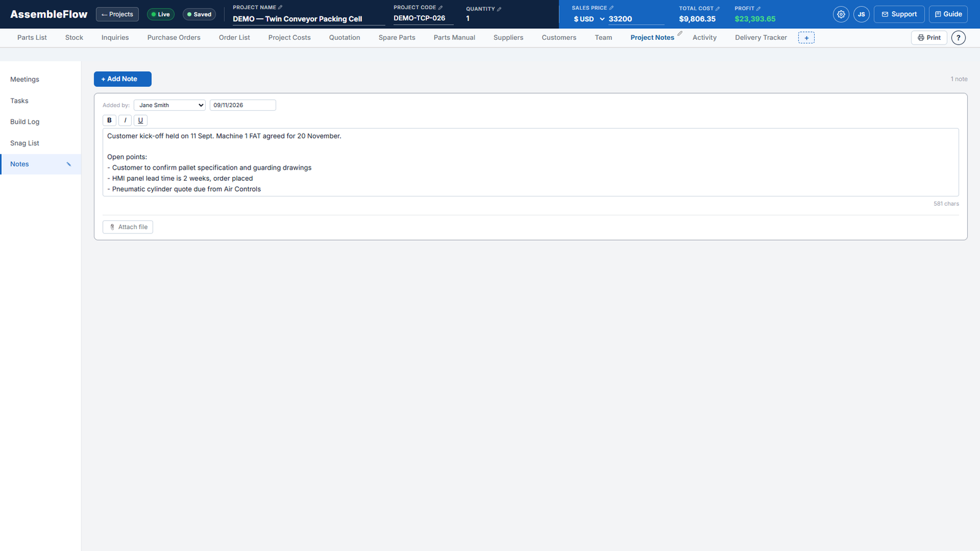
Task: Click the quantity pencil icon
Action: tap(499, 9)
